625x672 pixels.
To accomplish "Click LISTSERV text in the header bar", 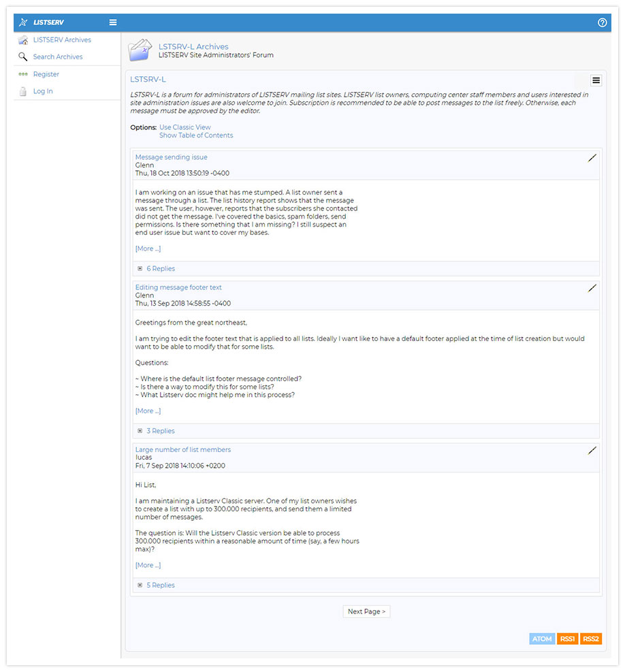I will click(48, 22).
